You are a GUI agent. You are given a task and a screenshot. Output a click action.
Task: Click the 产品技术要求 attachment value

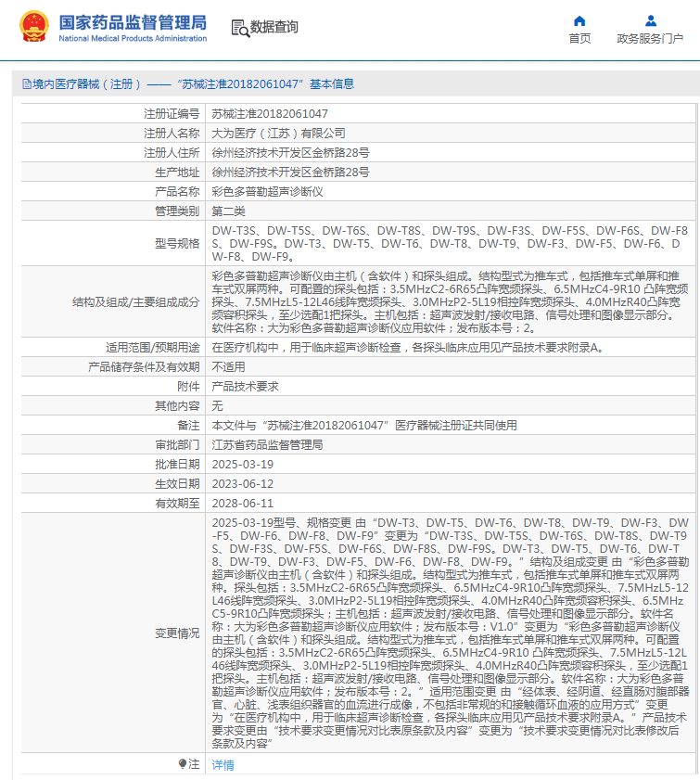[x=245, y=386]
